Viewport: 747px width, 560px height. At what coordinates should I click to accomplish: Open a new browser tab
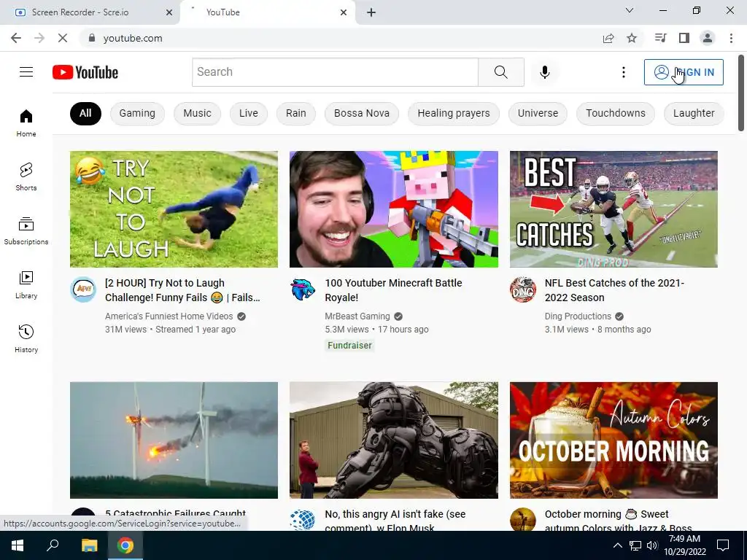(x=371, y=12)
